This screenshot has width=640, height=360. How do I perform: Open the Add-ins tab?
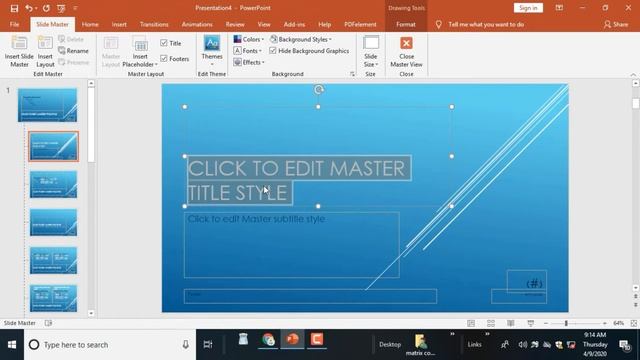pyautogui.click(x=294, y=24)
